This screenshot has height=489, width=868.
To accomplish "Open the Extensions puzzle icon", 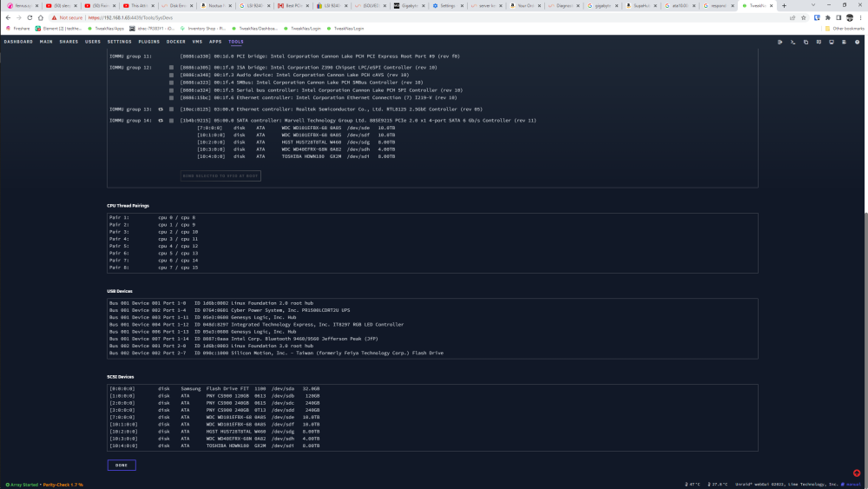I will point(828,17).
